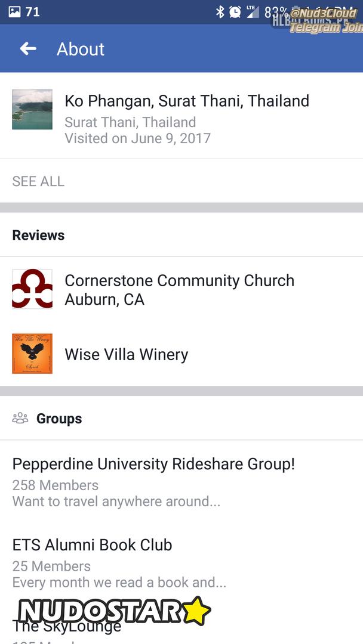Open The SkyLounge group
Viewport: 363px width, 644px height.
click(x=67, y=627)
